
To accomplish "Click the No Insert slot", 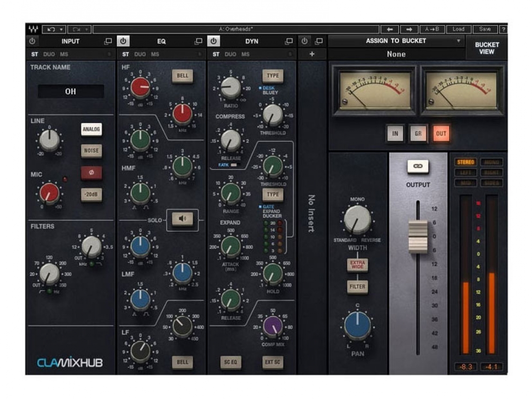I will (312, 213).
